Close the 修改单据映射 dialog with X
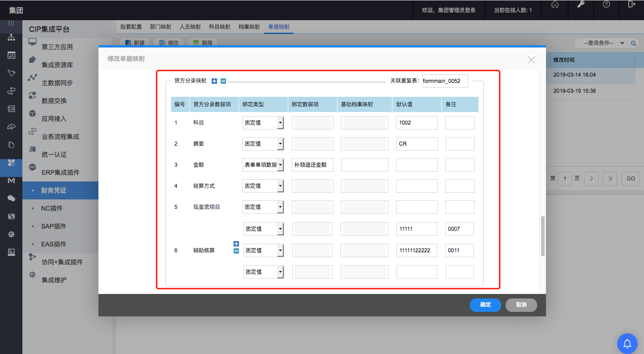Screen dimensions: 644x354 531,60
